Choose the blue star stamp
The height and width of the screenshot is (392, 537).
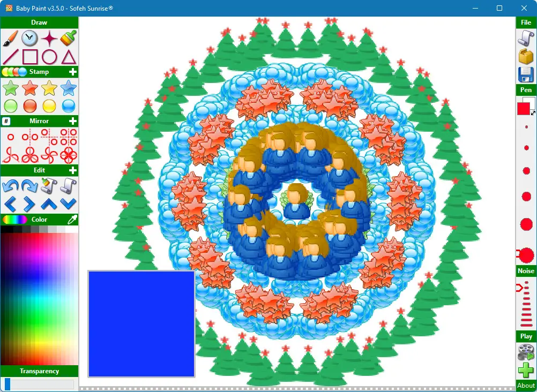[69, 88]
